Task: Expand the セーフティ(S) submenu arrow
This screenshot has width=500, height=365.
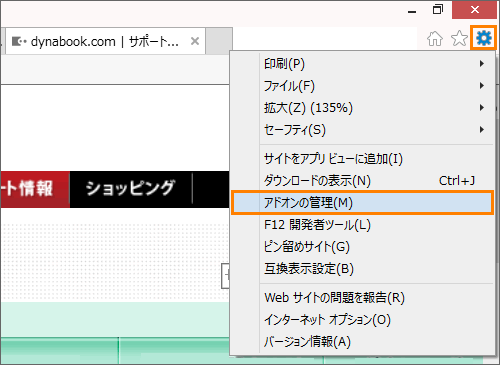Action: point(482,129)
